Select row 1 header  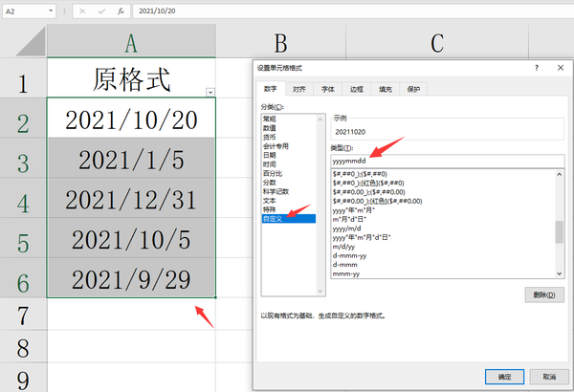23,78
